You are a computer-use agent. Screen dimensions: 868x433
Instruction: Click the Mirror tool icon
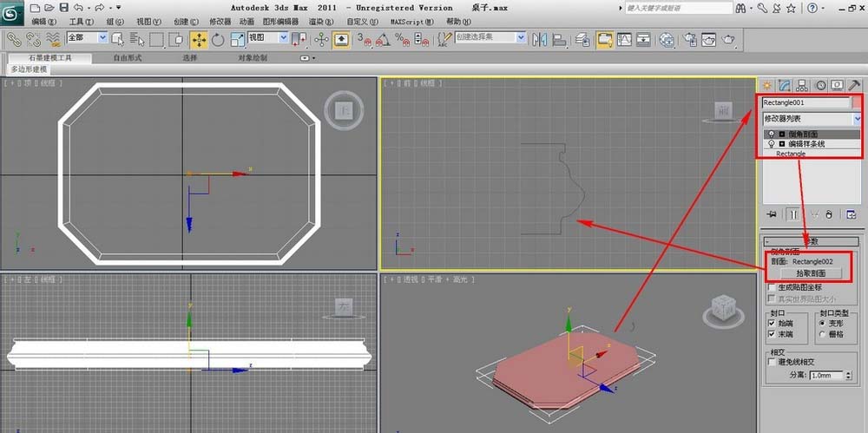point(539,39)
